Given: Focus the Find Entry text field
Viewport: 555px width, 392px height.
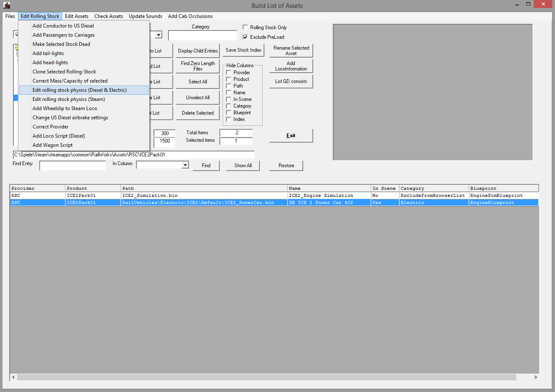Looking at the screenshot, I should pyautogui.click(x=73, y=166).
